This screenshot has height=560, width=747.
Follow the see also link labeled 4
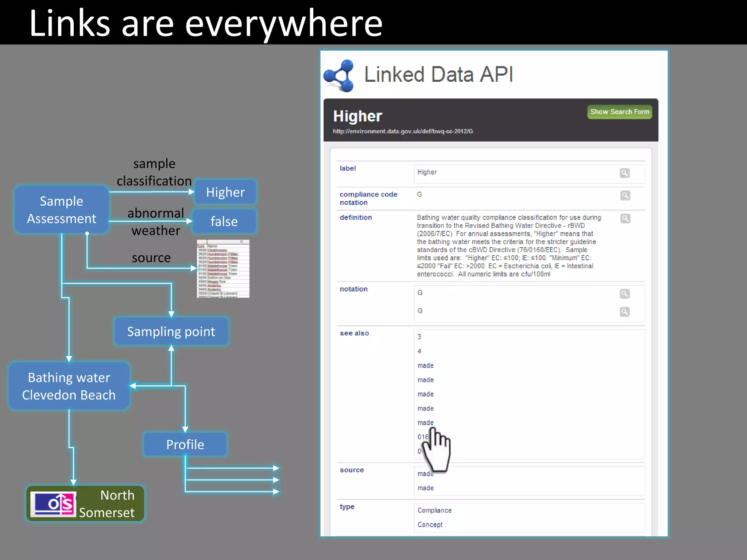click(419, 351)
